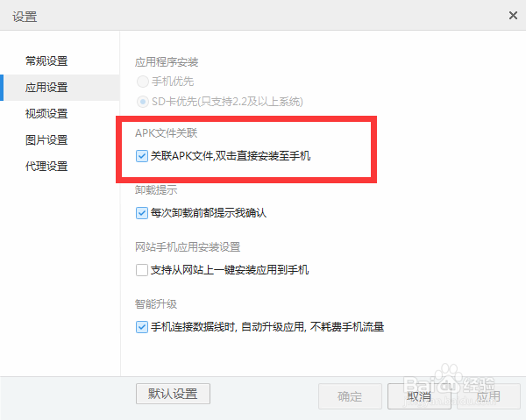Apply settings with 应用 button
This screenshot has width=526, height=420.
[x=488, y=396]
